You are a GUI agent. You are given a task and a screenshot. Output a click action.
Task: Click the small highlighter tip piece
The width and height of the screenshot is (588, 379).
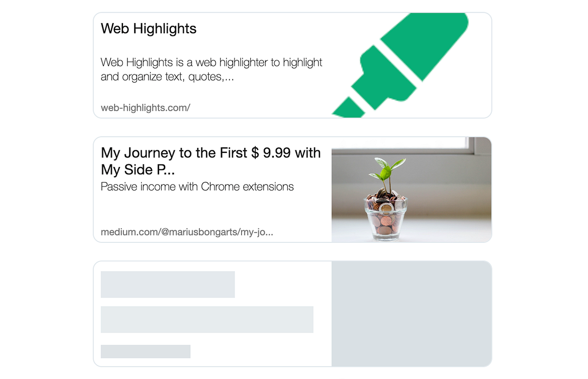point(349,108)
